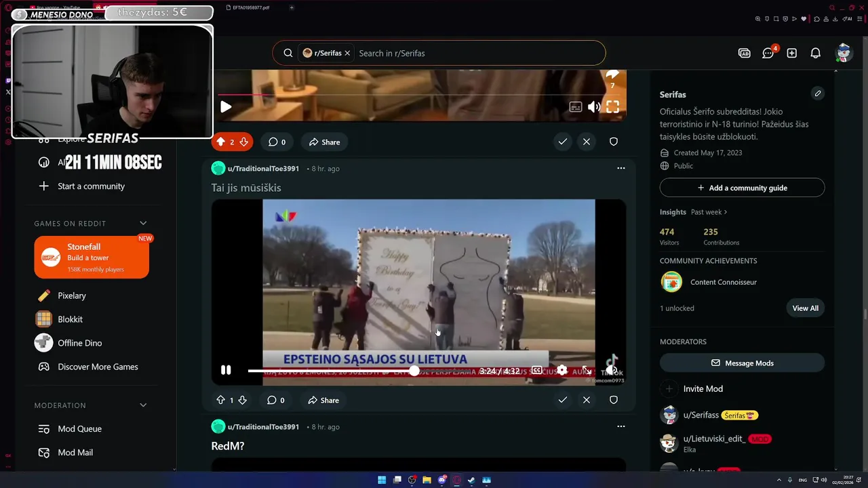Screen dimensions: 868x488
Task: Expand the Epstein video to fullscreen
Action: click(587, 370)
